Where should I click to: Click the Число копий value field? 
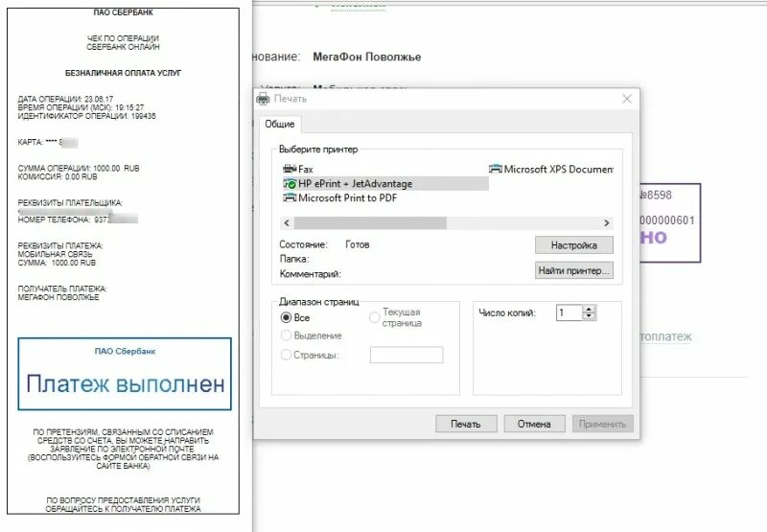569,312
